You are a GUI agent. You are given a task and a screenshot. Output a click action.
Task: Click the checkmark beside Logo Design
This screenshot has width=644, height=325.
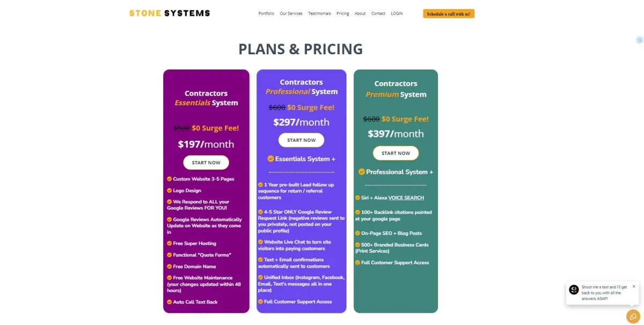pyautogui.click(x=170, y=191)
